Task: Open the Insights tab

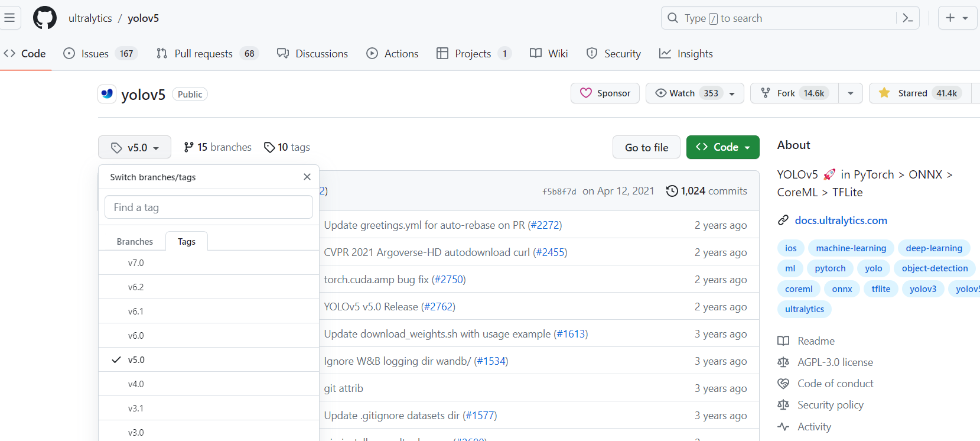Action: pyautogui.click(x=686, y=54)
